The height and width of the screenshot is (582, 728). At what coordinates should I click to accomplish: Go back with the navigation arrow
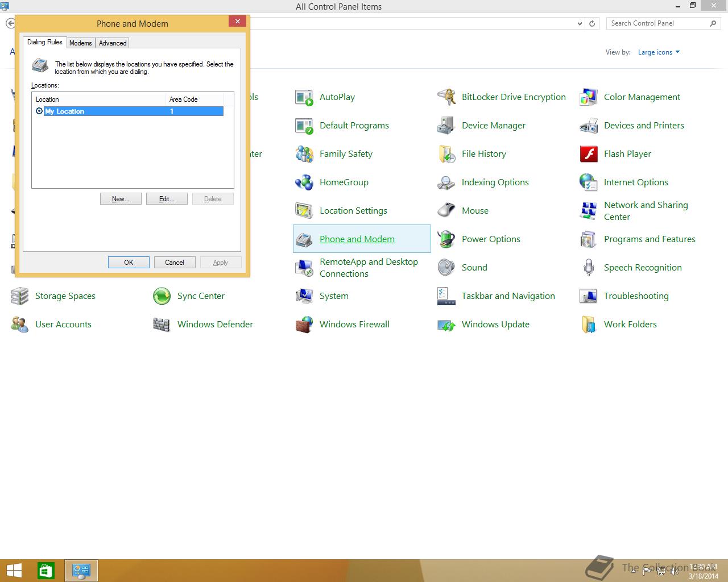click(10, 24)
